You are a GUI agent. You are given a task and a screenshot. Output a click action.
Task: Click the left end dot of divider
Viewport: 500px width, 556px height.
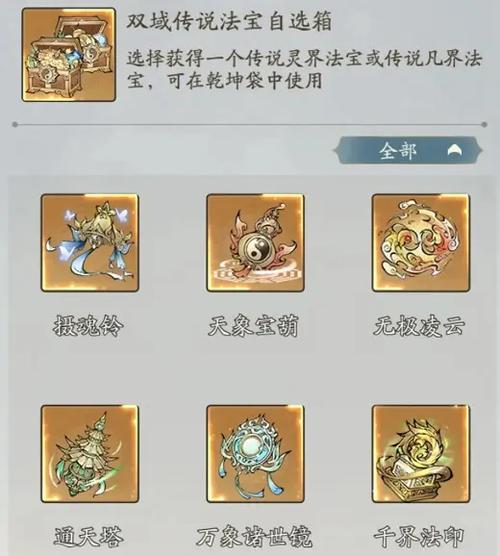click(x=15, y=124)
